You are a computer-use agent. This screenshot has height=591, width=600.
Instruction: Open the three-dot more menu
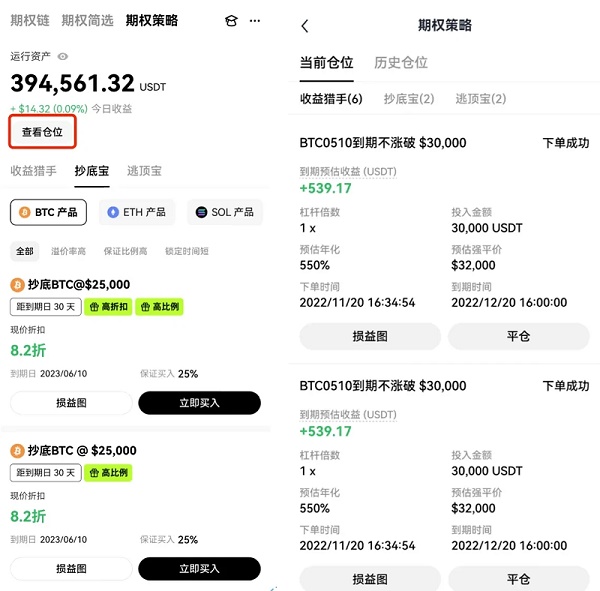pos(256,20)
